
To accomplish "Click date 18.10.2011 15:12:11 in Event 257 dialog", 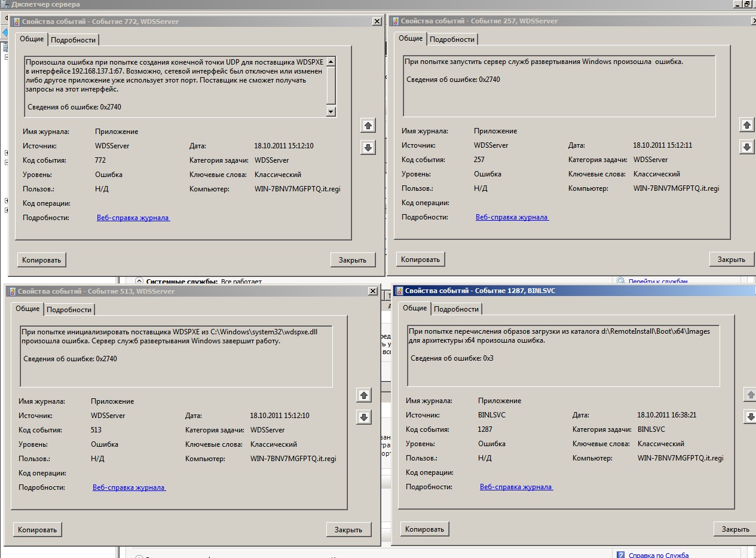I will pos(663,145).
